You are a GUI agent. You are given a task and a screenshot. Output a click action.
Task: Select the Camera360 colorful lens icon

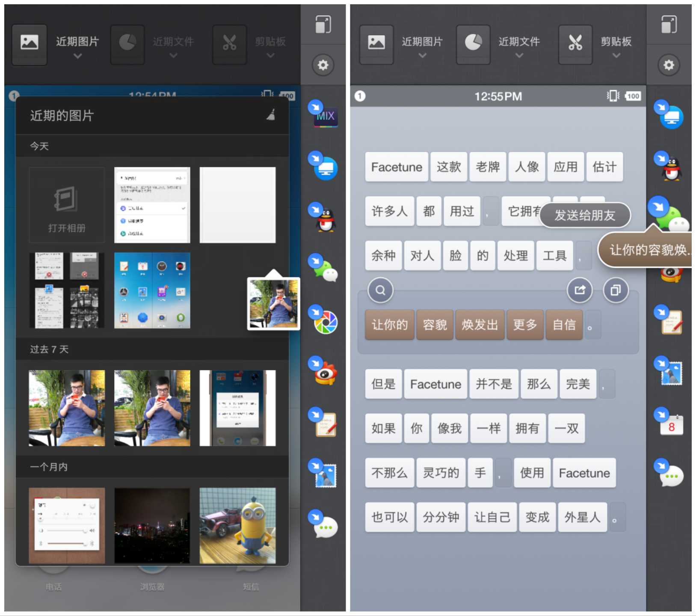click(x=326, y=323)
